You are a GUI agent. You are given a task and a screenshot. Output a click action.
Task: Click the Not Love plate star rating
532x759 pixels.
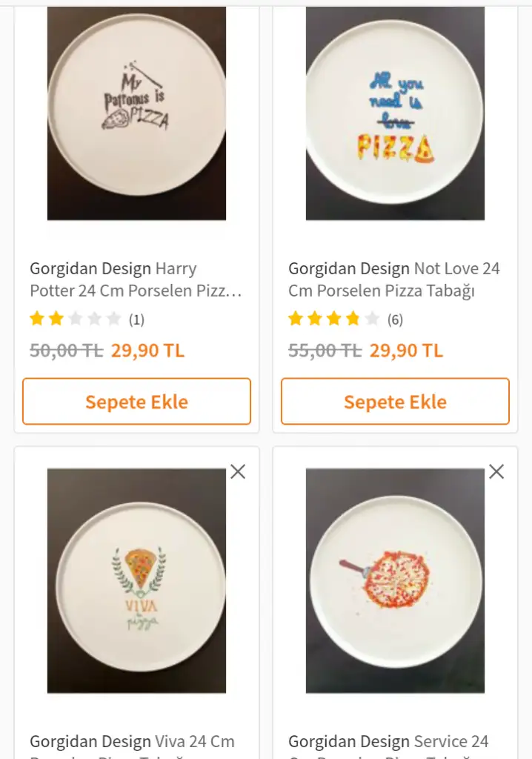tap(333, 319)
